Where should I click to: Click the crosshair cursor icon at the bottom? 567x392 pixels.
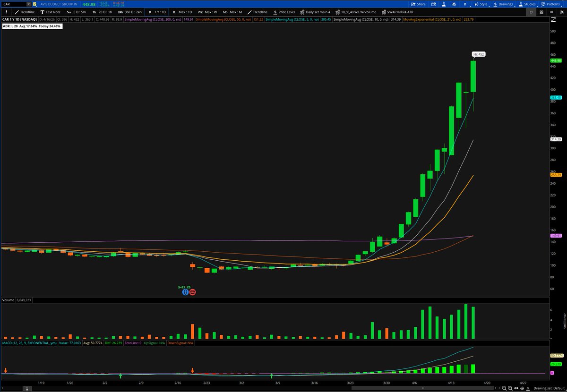pyautogui.click(x=522, y=388)
